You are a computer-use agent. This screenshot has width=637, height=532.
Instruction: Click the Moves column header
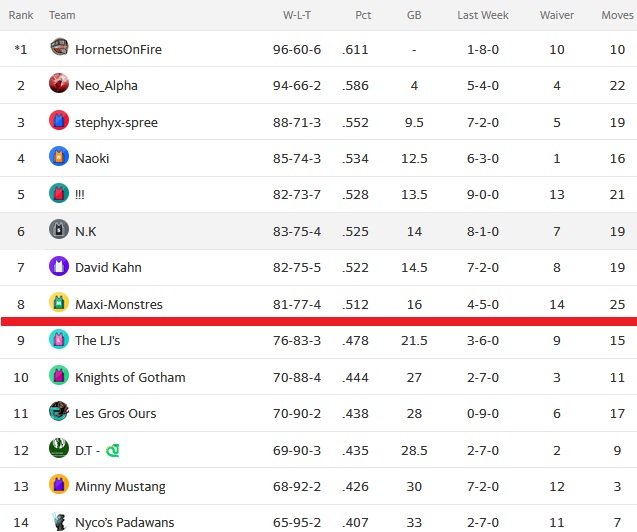[617, 15]
